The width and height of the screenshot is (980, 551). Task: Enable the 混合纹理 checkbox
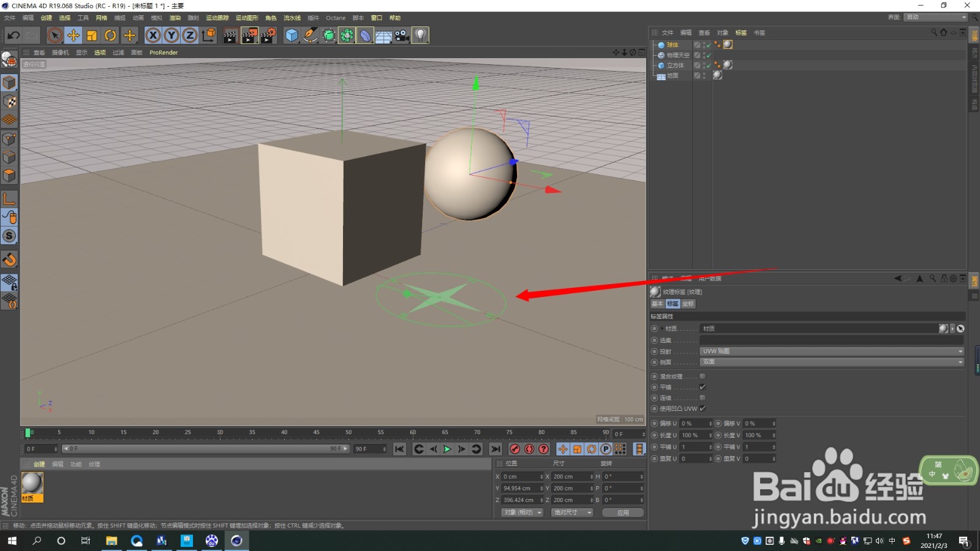point(703,377)
